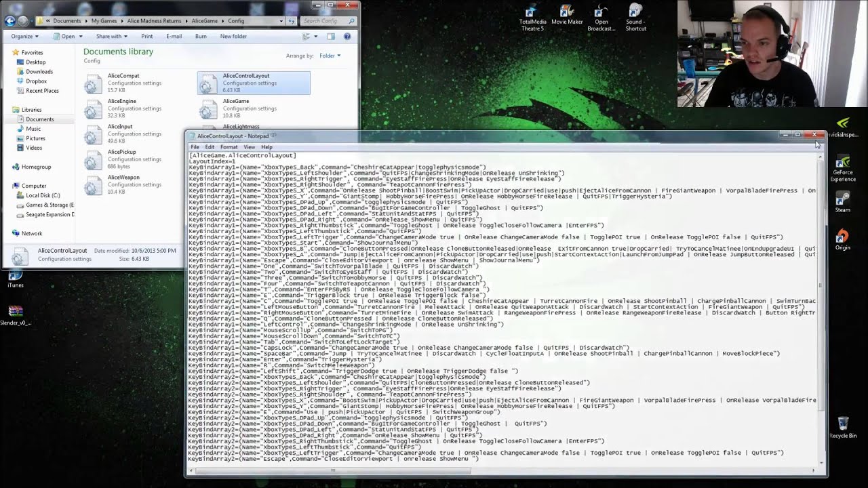Open Explorer Help question mark icon
868x488 pixels.
(347, 36)
